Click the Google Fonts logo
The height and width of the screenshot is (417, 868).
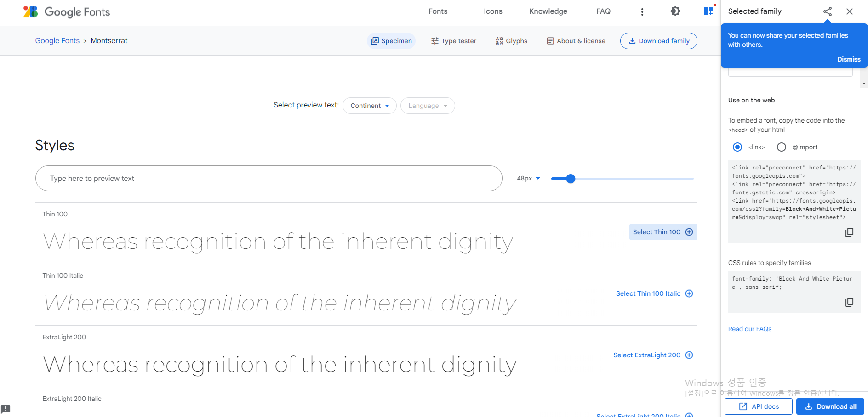click(x=67, y=11)
